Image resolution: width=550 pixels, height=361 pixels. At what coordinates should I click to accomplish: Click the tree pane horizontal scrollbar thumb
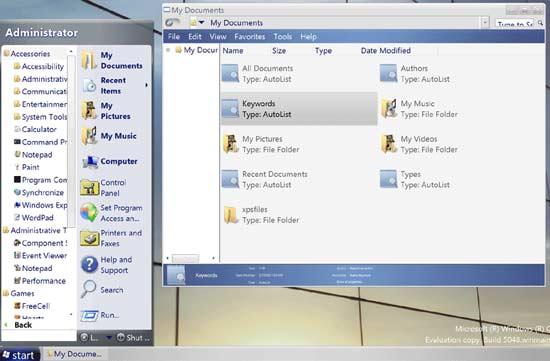pyautogui.click(x=186, y=258)
